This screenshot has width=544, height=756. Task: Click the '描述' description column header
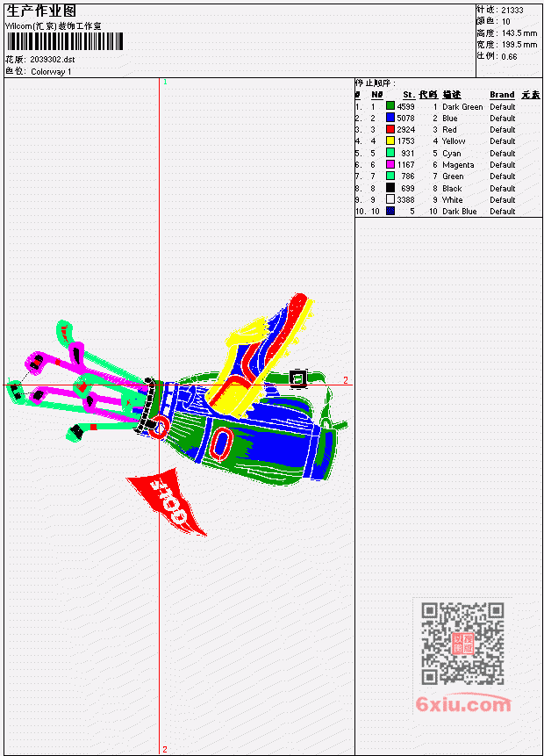(x=452, y=95)
